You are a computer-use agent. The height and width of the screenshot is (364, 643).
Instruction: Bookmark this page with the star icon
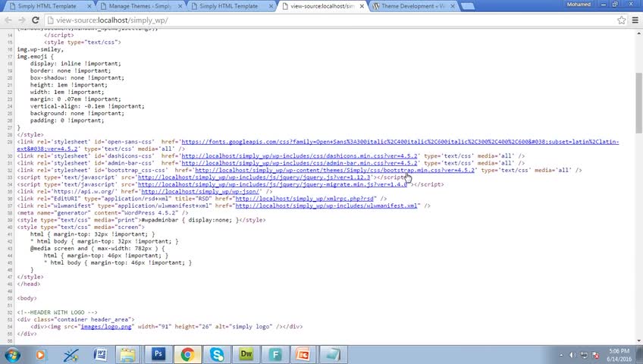tap(622, 20)
